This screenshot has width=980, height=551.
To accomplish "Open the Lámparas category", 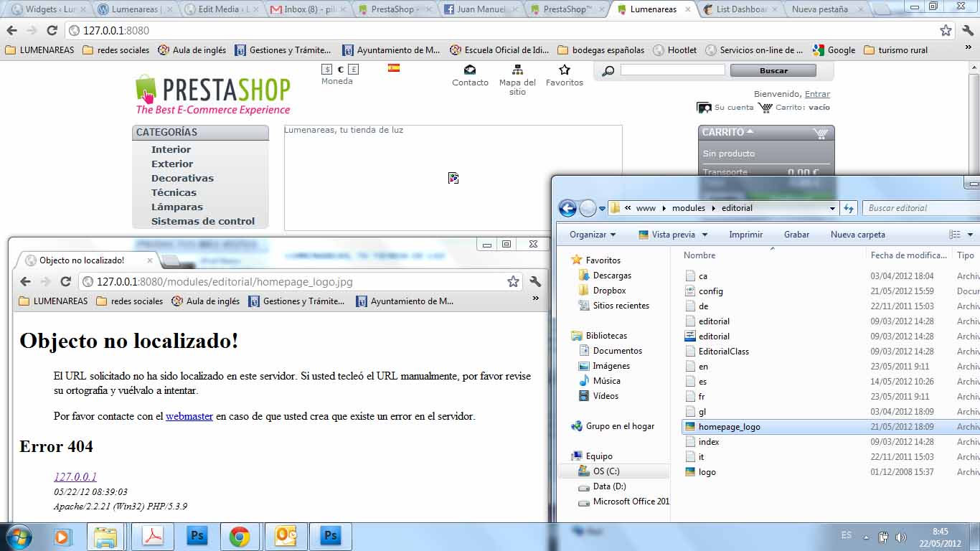I will [177, 207].
